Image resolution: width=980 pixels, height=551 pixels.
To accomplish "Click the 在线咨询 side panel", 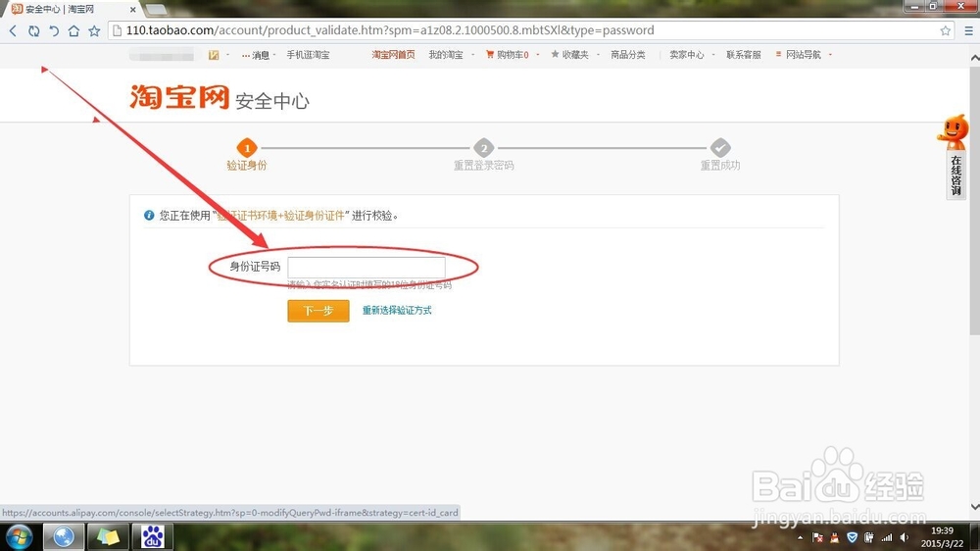I will pos(956,175).
